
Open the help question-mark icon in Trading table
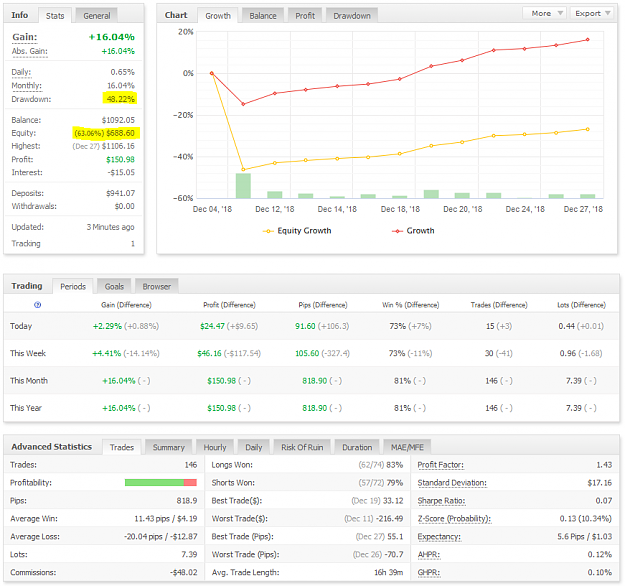[x=37, y=305]
